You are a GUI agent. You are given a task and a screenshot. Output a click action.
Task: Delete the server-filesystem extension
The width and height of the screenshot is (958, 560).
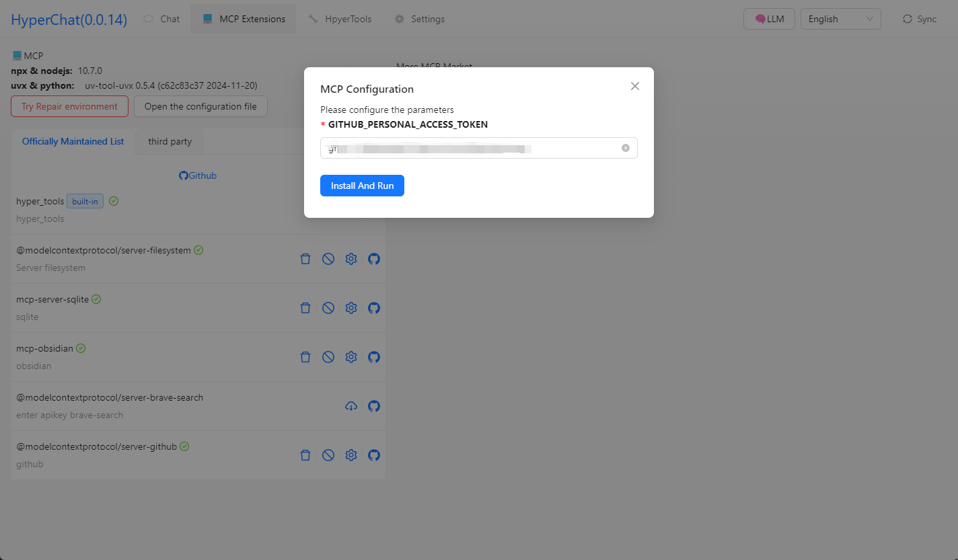pos(305,259)
